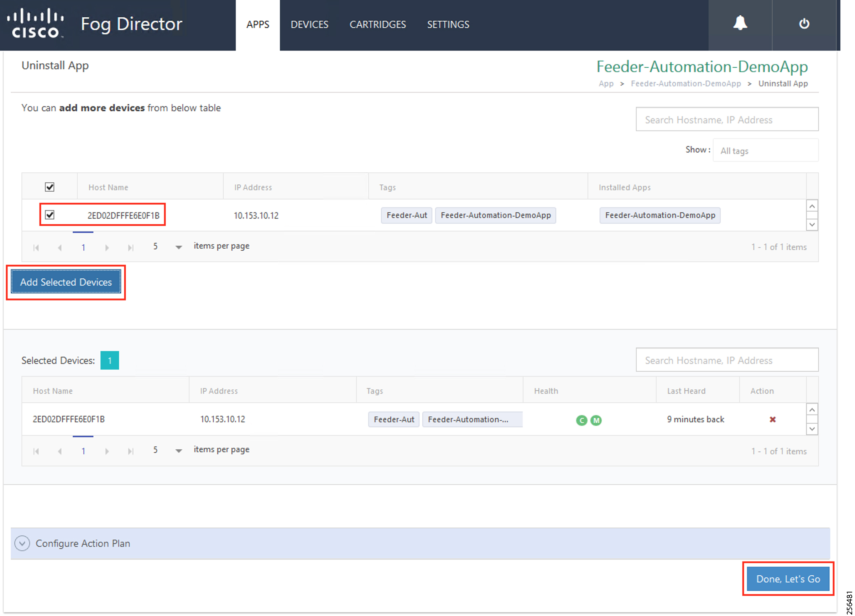
Task: Focus the Selected Devices search field
Action: click(727, 360)
